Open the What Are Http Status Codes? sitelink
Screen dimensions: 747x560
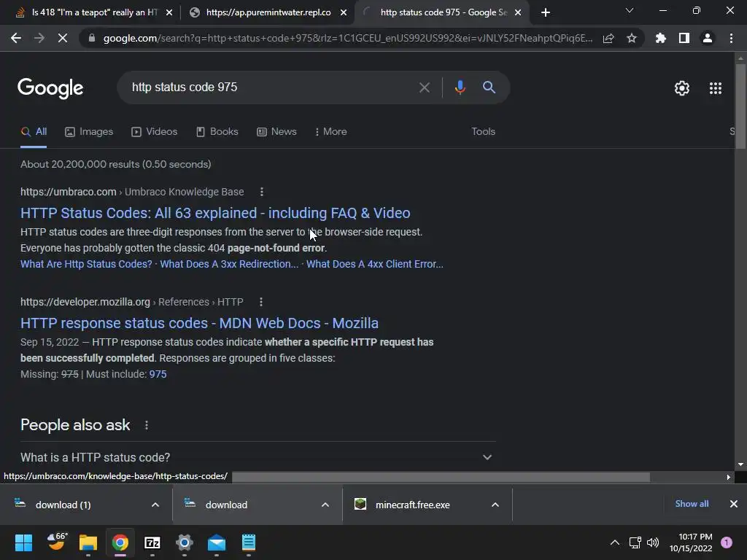pyautogui.click(x=86, y=264)
